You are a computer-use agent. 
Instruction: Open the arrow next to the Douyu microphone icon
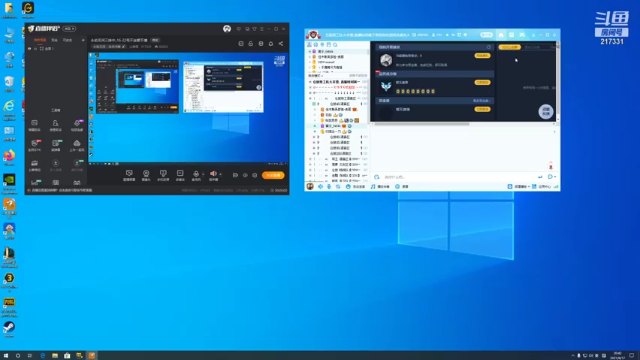tap(203, 174)
